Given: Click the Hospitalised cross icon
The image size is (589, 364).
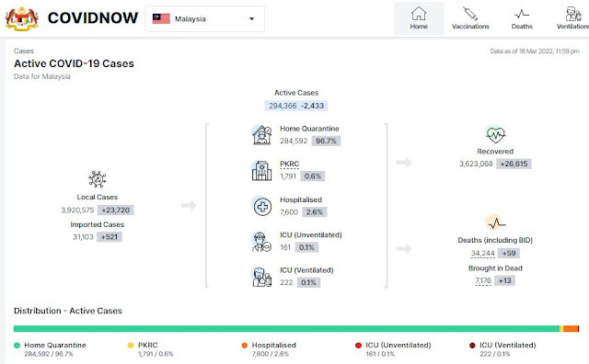Looking at the screenshot, I should coord(261,206).
